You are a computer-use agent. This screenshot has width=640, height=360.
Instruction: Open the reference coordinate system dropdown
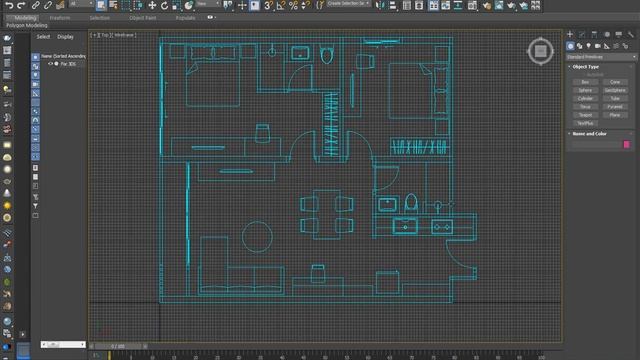click(x=208, y=4)
